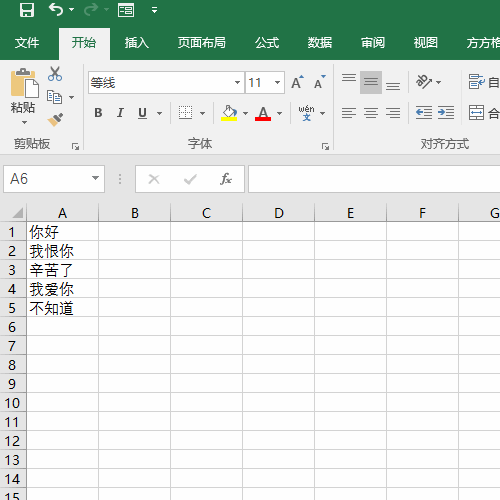Open the Borders dropdown arrow
This screenshot has width=500, height=500.
[x=202, y=113]
